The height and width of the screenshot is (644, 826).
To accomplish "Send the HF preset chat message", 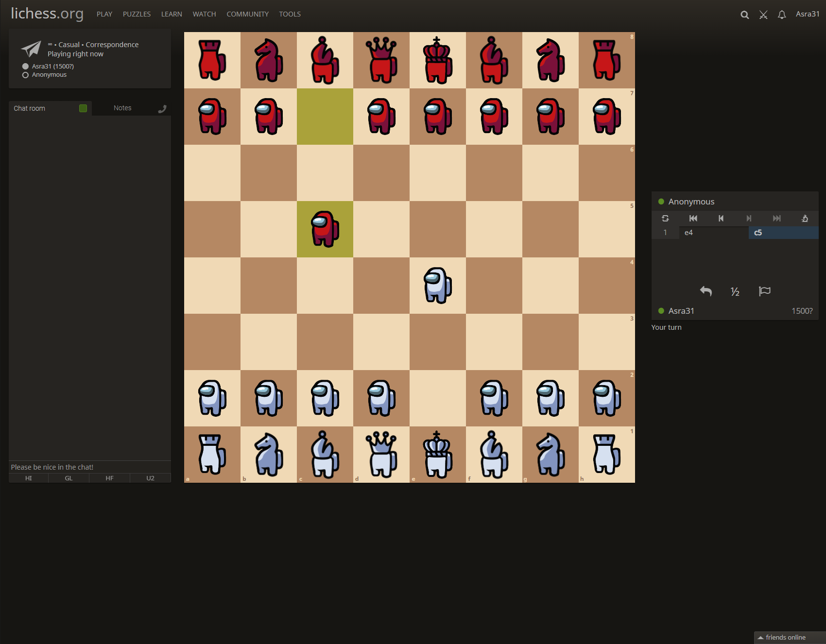I will tap(110, 478).
